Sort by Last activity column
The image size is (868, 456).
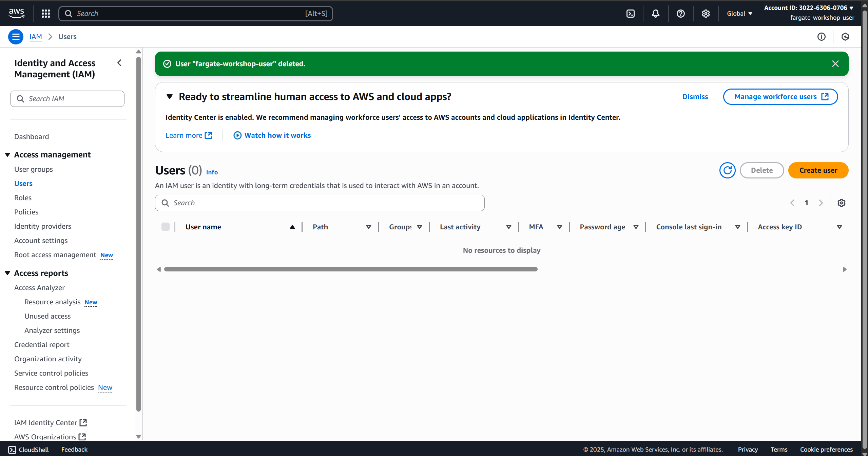[x=508, y=227]
